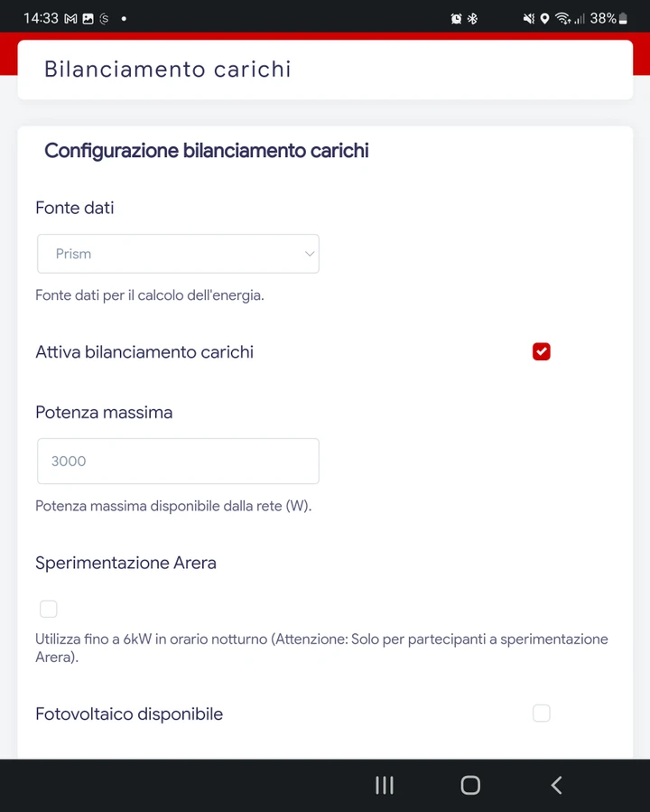Open recent apps via three-bar icon

tap(385, 785)
